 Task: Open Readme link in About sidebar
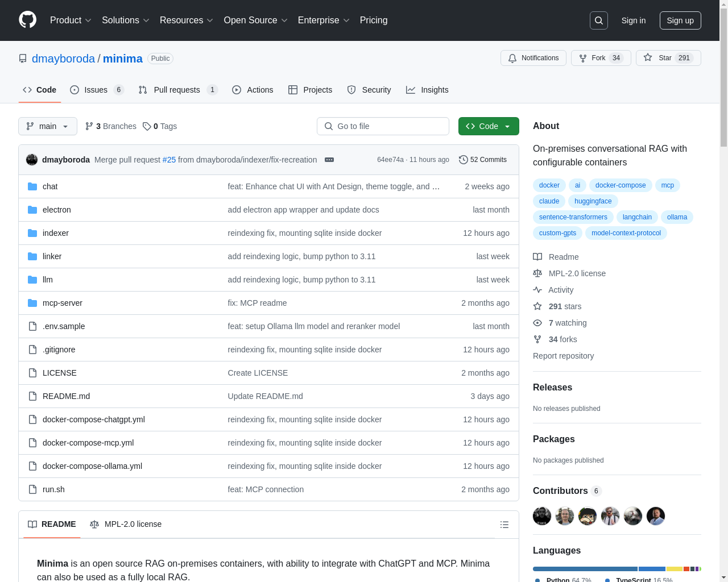[x=556, y=257]
